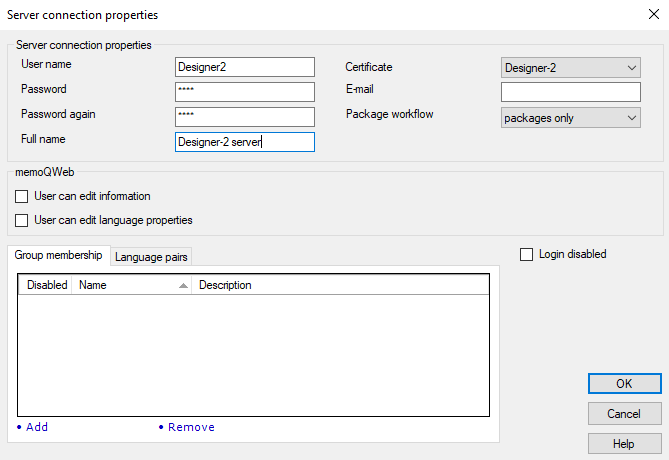Open the Certificate dropdown
The height and width of the screenshot is (460, 669).
[x=570, y=68]
